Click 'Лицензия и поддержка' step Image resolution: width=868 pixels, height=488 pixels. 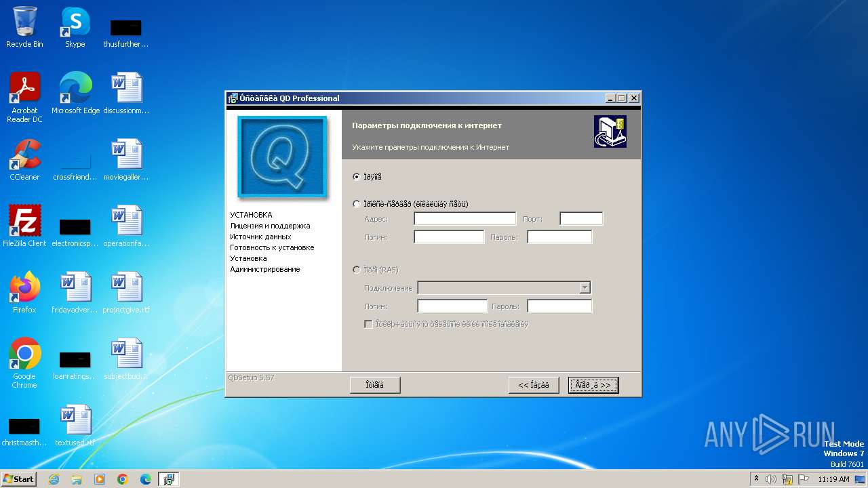point(270,226)
